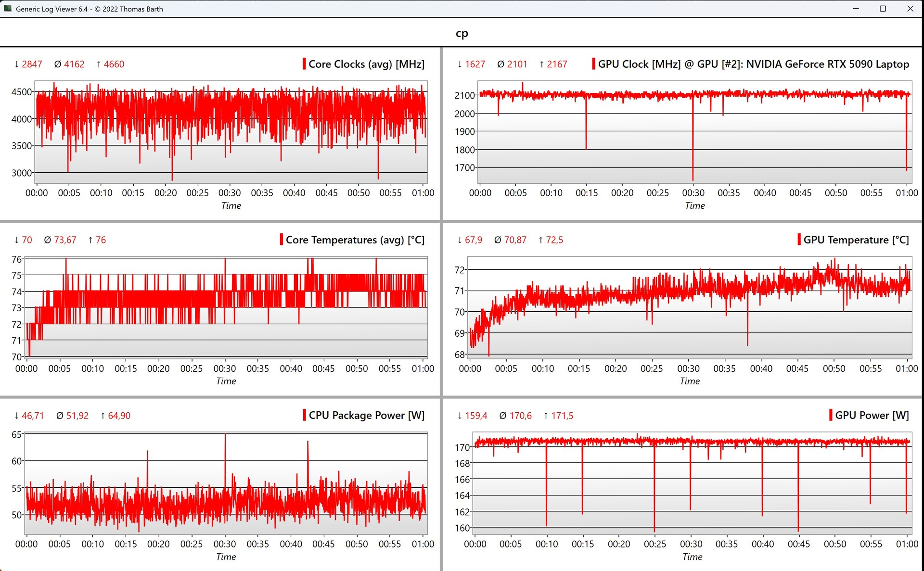Viewport: 924px width, 571px height.
Task: Click the red Core Clocks legend swatch
Action: point(304,64)
